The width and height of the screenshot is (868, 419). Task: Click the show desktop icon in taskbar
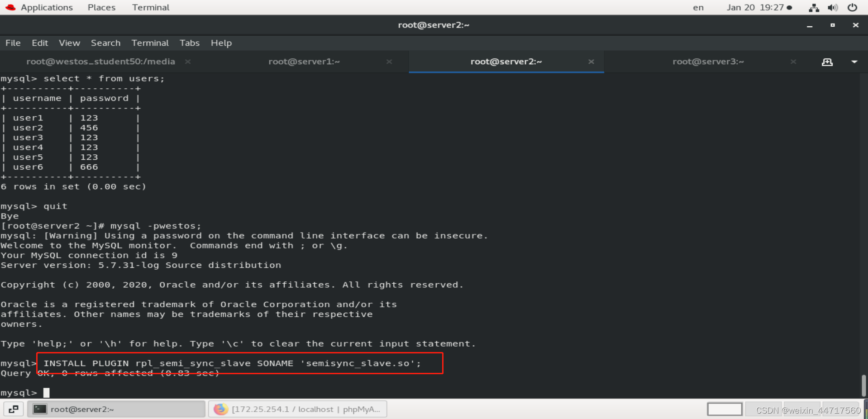tap(14, 409)
